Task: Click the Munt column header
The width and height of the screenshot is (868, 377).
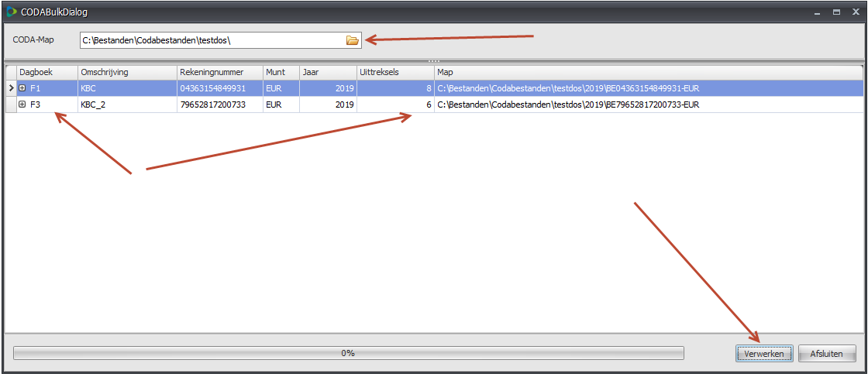Action: click(x=281, y=72)
